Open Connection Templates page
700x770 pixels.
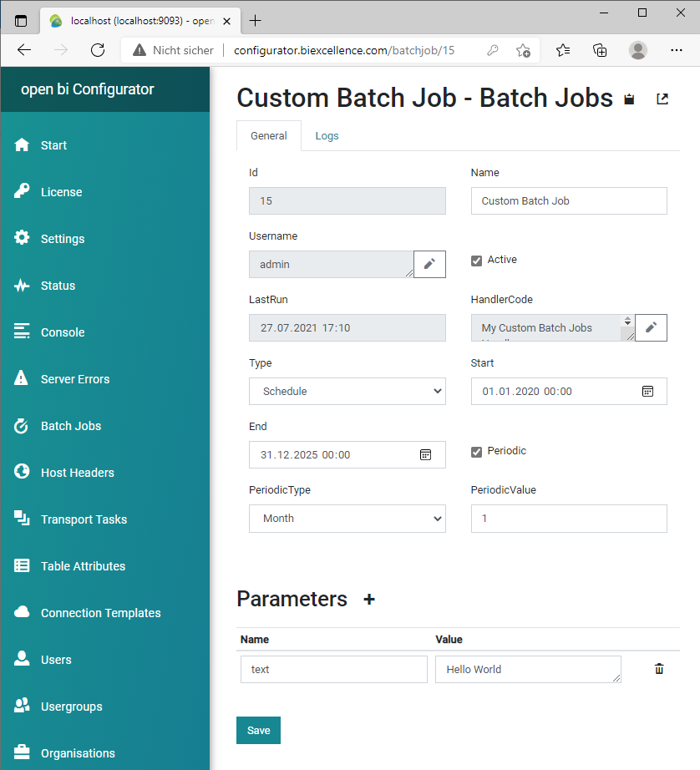pos(101,613)
